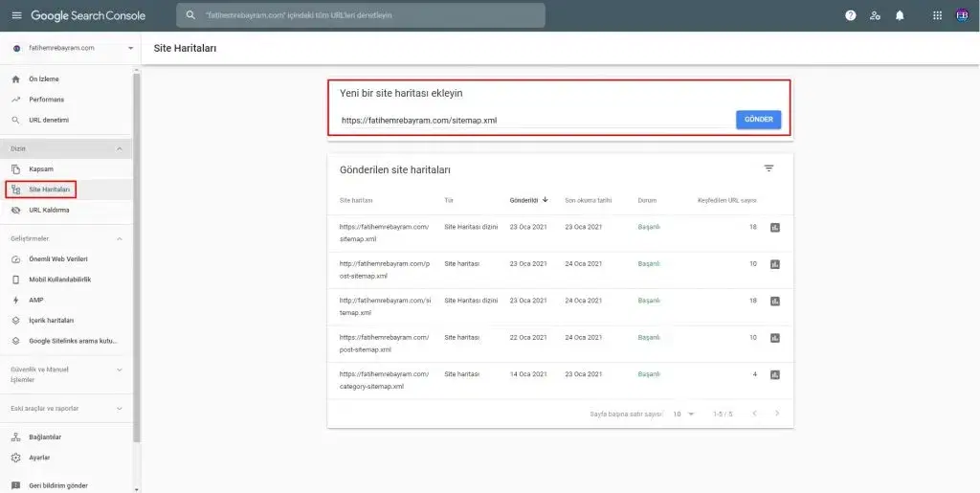Click the Performans trend icon
980x493 pixels.
[16, 100]
